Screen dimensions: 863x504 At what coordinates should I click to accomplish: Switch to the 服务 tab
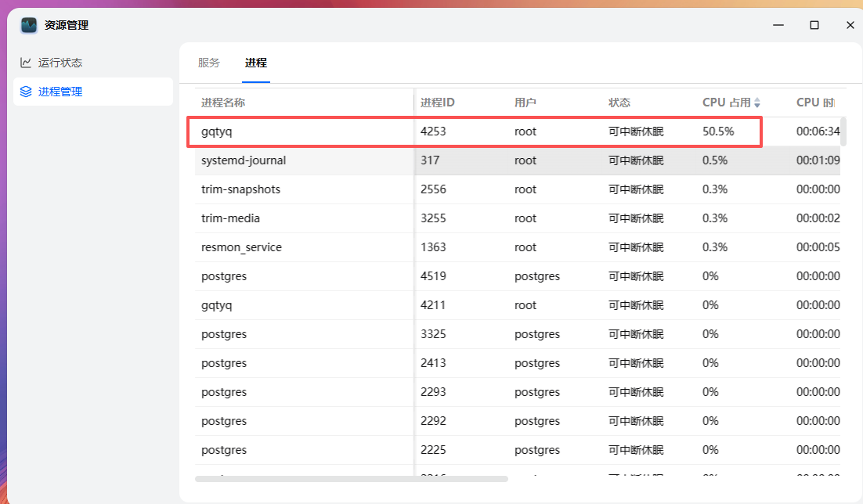click(x=208, y=63)
